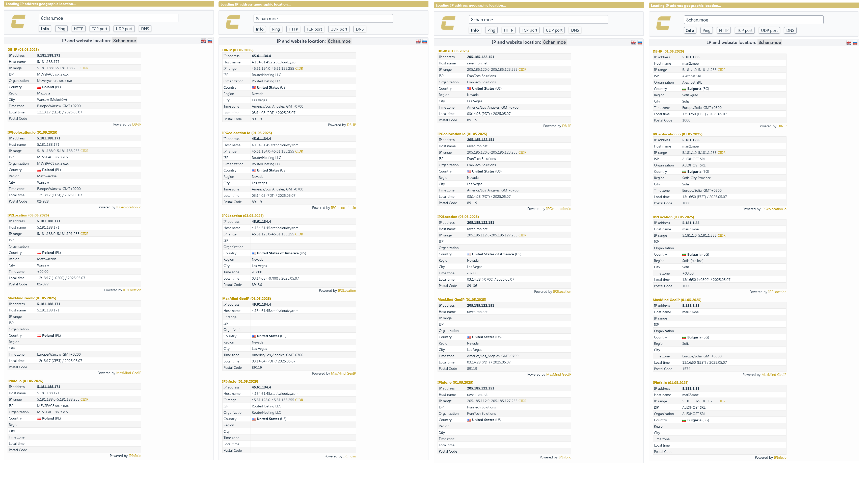Follow IPInfo.io powered-by link in the Poland panel
The width and height of the screenshot is (868, 490).
pos(135,456)
